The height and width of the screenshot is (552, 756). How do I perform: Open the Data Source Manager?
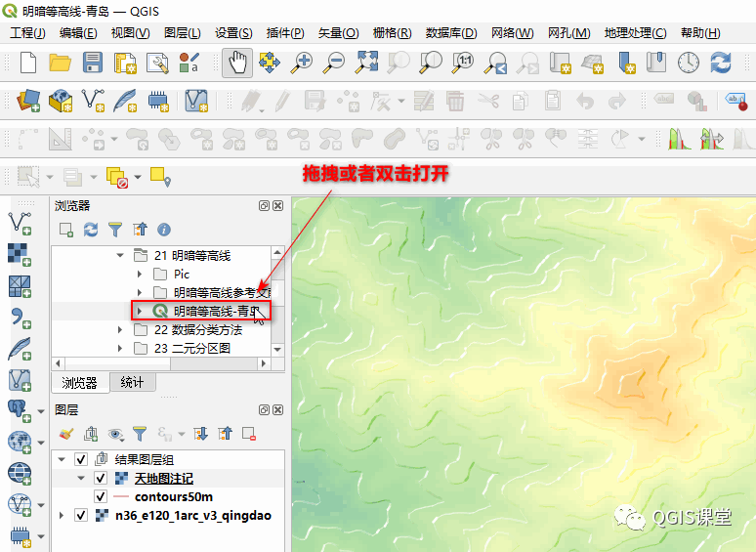[28, 101]
